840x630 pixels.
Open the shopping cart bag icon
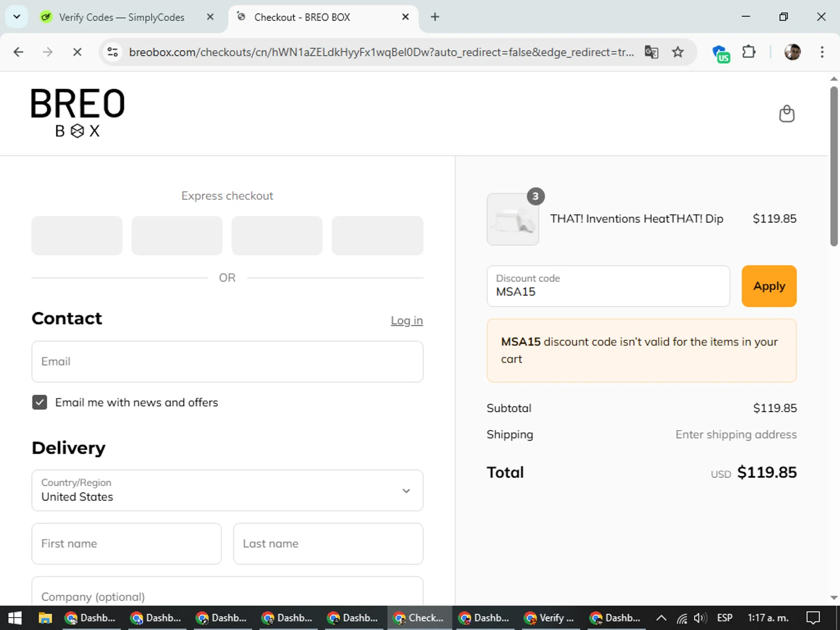pos(787,114)
